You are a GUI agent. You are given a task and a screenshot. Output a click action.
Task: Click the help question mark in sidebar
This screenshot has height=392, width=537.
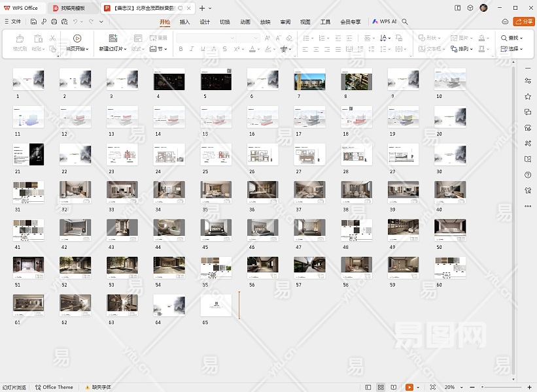(x=528, y=174)
